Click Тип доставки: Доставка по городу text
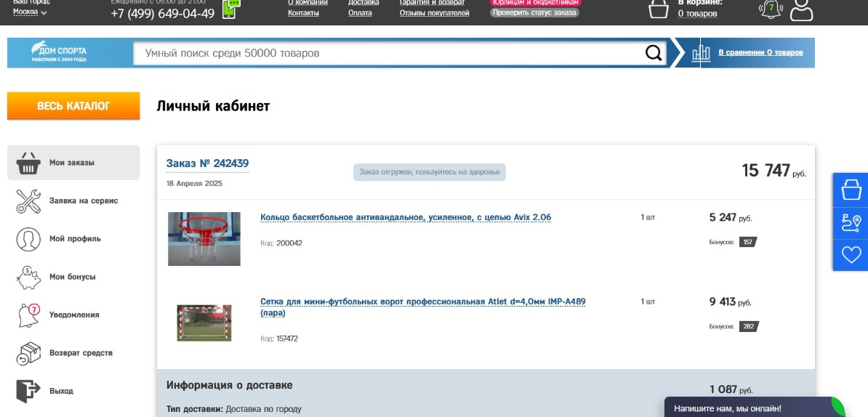This screenshot has width=868, height=417. coord(234,409)
